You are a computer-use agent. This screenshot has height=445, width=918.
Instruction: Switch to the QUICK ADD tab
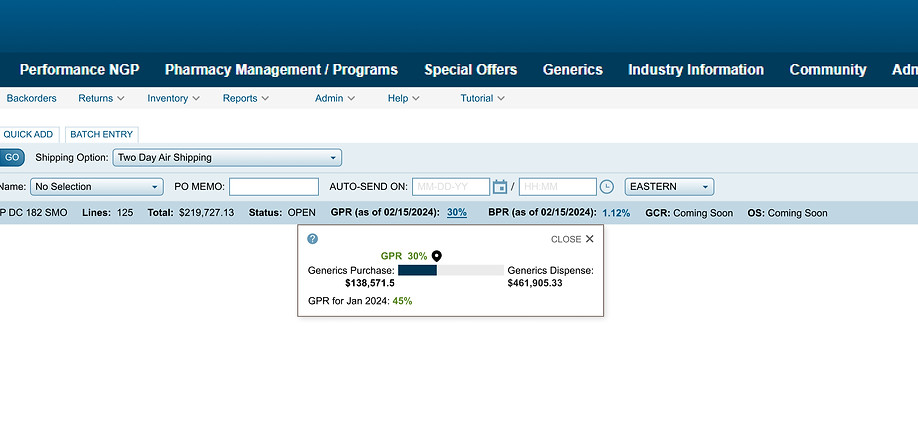pyautogui.click(x=28, y=135)
